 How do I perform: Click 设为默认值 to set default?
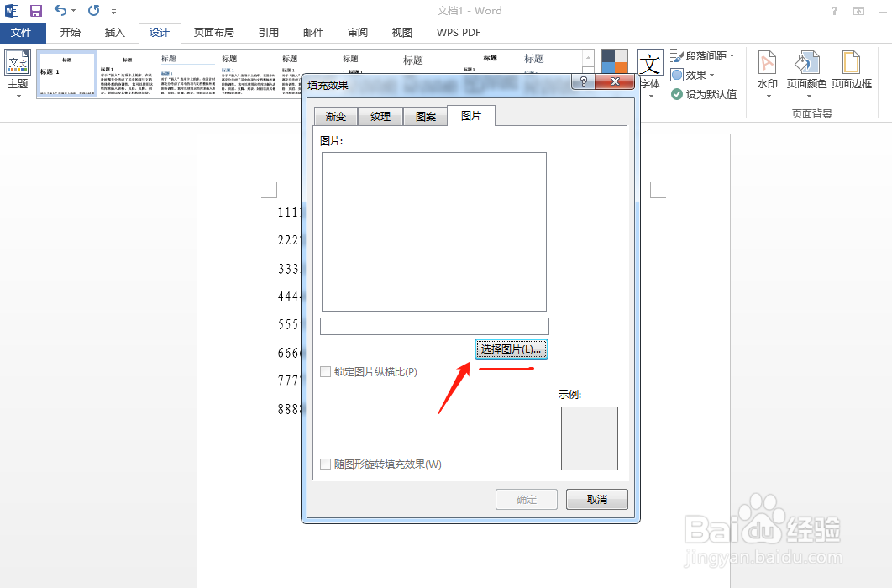click(704, 92)
